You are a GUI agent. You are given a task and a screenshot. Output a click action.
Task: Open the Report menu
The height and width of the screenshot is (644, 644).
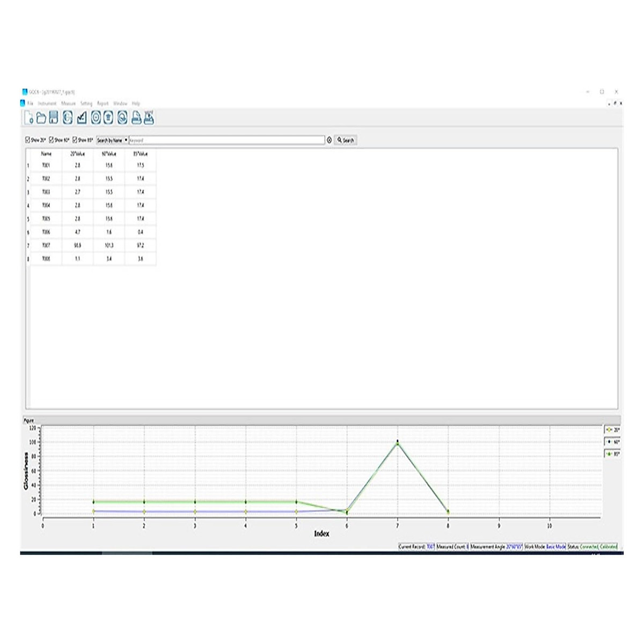[x=103, y=104]
